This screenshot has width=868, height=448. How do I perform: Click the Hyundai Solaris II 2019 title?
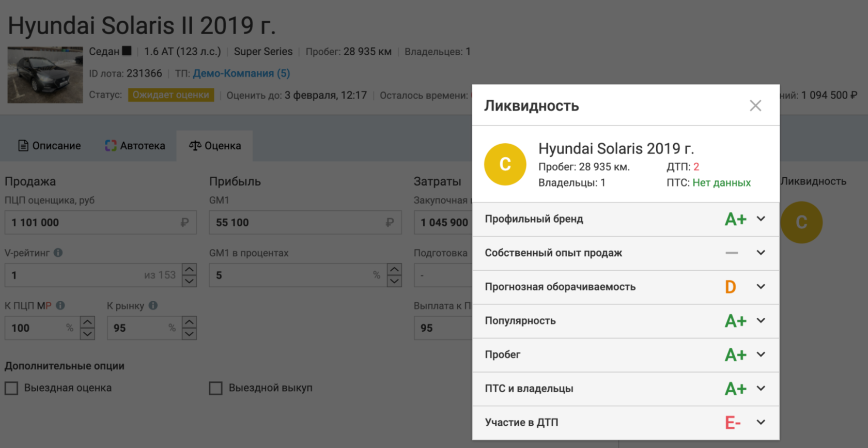click(x=142, y=25)
